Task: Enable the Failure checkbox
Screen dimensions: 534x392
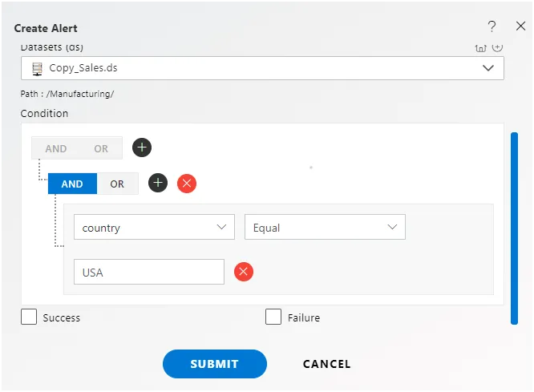Action: point(273,317)
